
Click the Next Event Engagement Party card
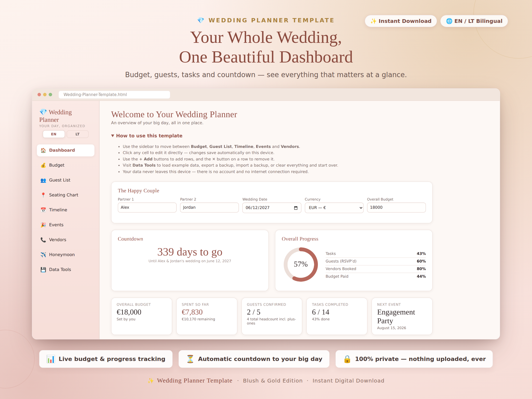[402, 316]
